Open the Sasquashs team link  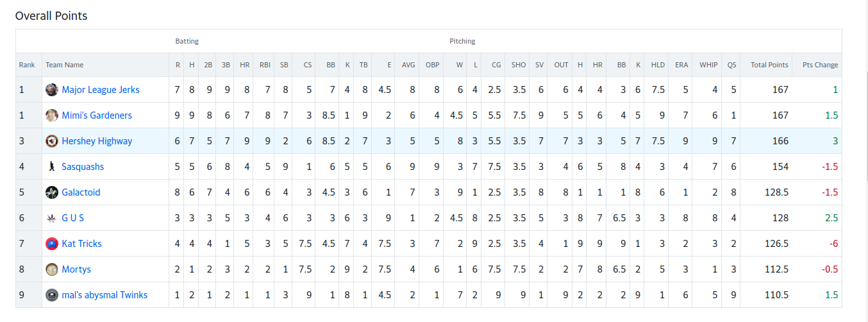[x=83, y=167]
